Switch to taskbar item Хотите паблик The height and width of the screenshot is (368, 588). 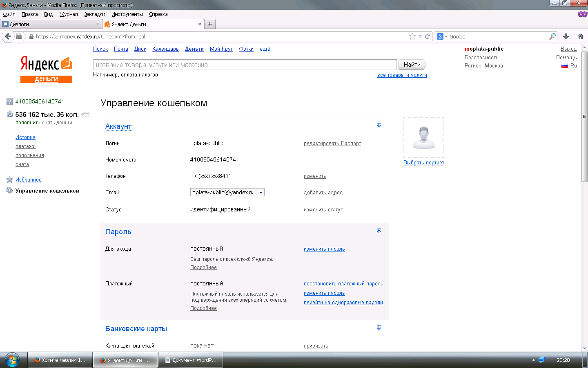[60, 360]
